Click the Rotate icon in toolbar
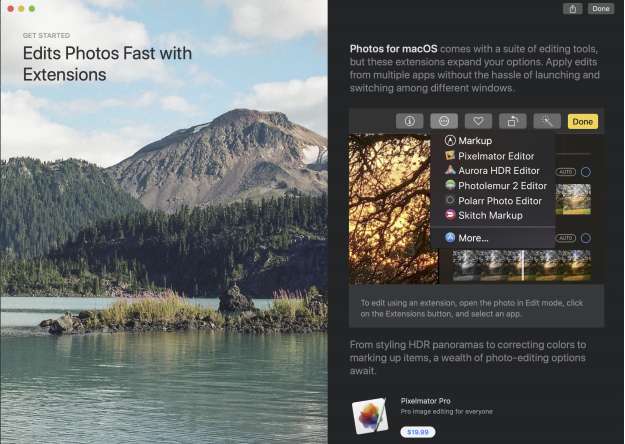This screenshot has height=444, width=625. (x=513, y=121)
